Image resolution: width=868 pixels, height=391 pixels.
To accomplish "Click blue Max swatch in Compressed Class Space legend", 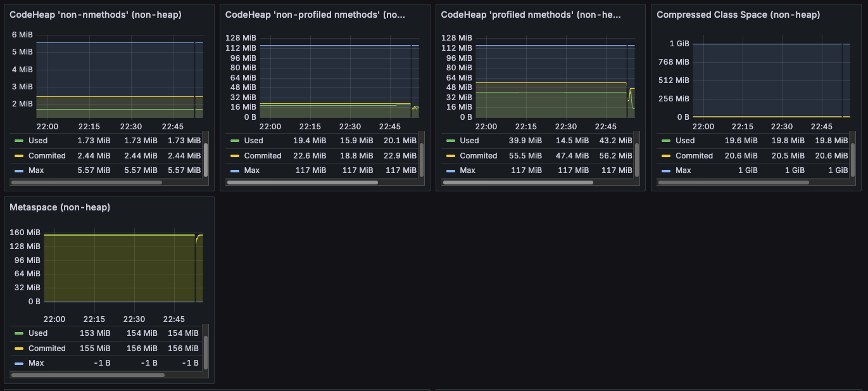I will coord(667,170).
